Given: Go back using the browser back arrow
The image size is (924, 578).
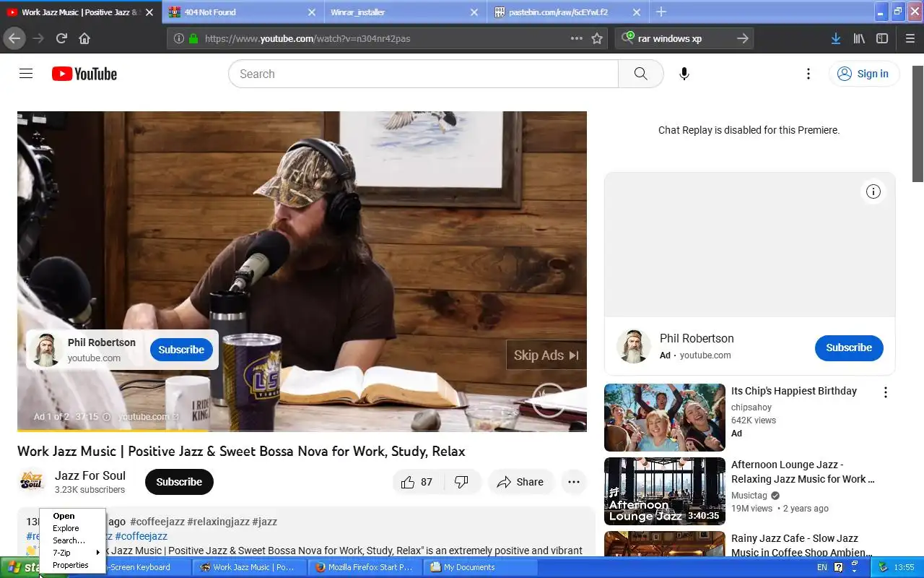Looking at the screenshot, I should pos(14,38).
